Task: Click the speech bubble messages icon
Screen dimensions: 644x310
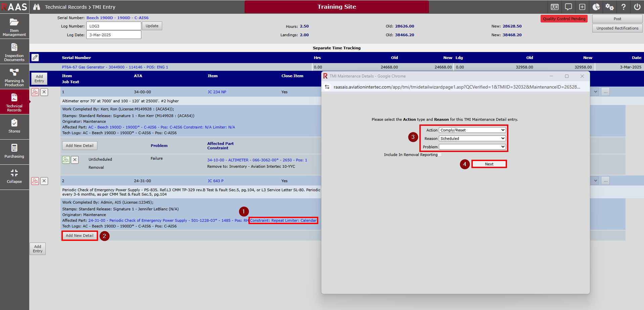Action: click(568, 7)
